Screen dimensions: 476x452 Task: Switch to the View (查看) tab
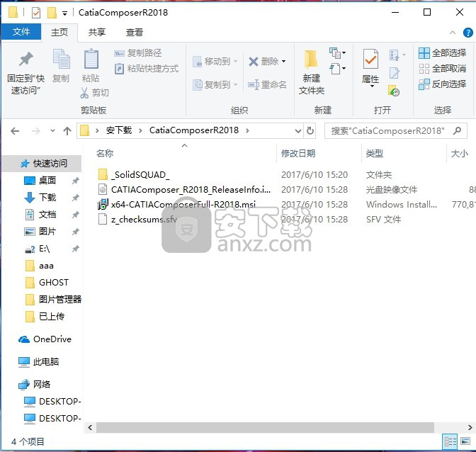[x=134, y=32]
